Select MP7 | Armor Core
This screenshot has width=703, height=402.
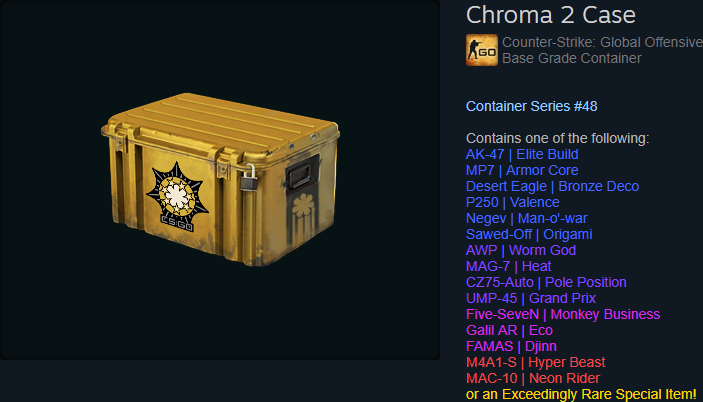click(522, 170)
